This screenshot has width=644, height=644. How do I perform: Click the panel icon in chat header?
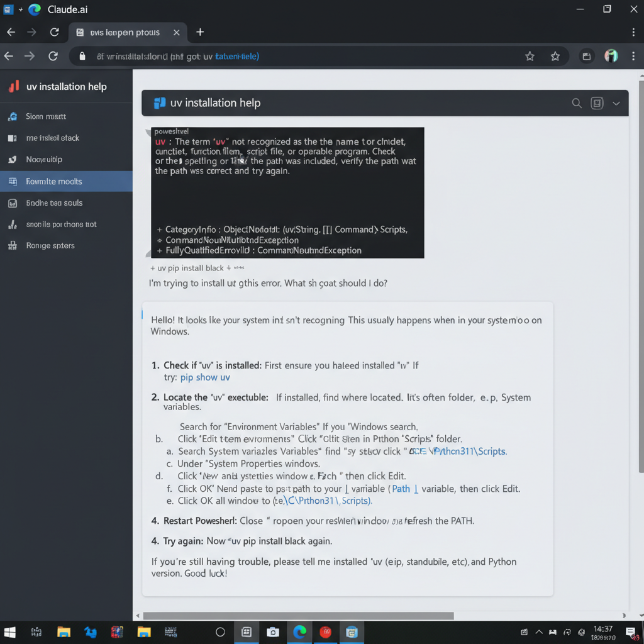(597, 103)
